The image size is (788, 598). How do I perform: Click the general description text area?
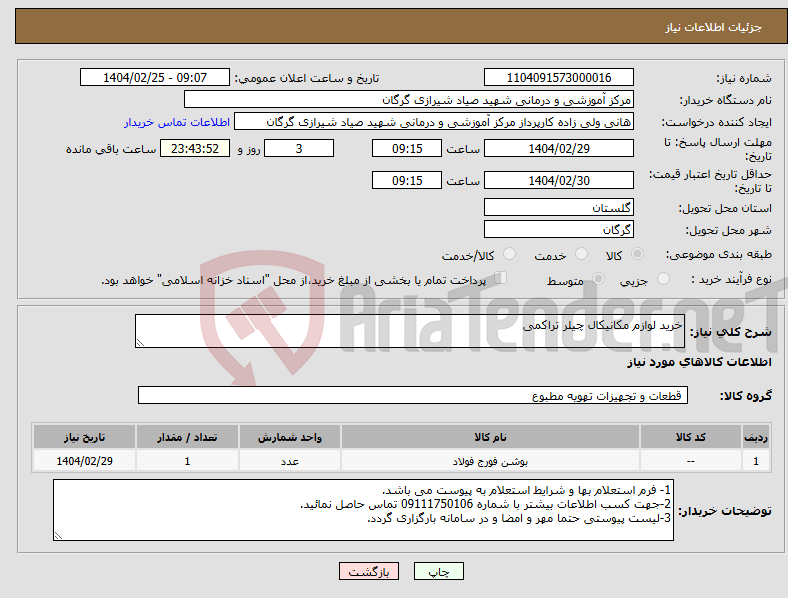coord(410,331)
